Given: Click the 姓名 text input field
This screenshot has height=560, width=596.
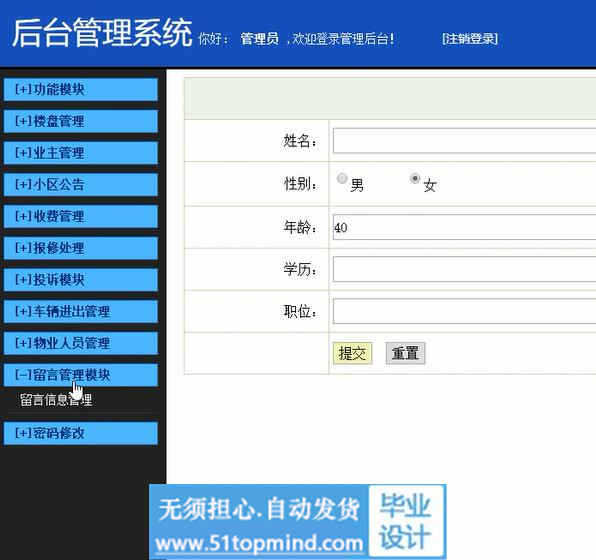Looking at the screenshot, I should click(x=464, y=141).
